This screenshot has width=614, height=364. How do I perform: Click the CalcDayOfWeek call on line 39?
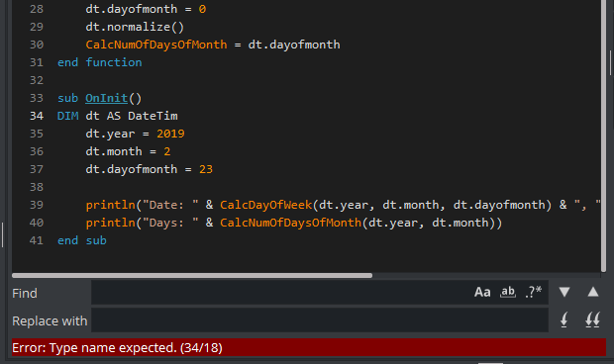265,205
